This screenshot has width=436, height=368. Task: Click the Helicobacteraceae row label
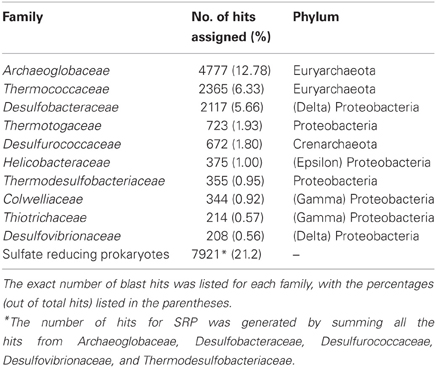point(56,162)
